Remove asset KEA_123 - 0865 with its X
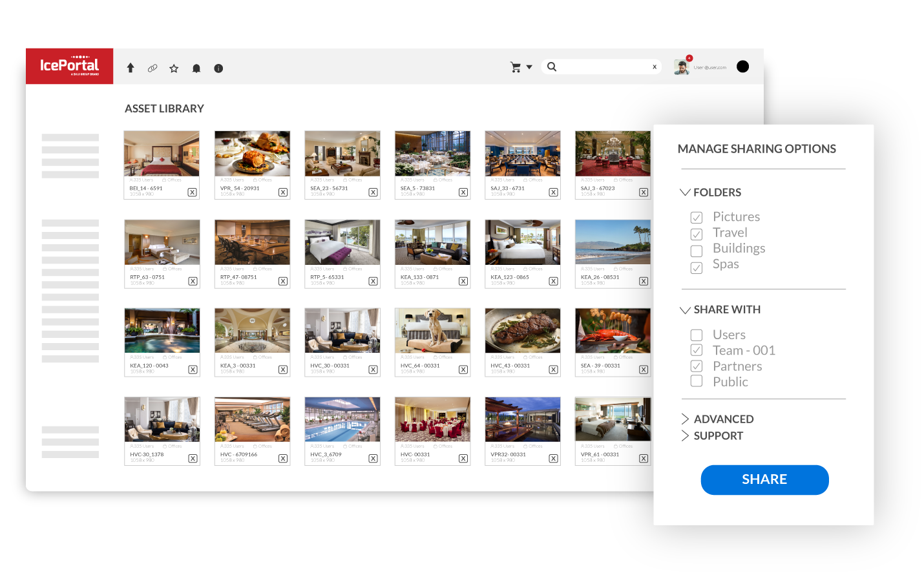 point(554,281)
